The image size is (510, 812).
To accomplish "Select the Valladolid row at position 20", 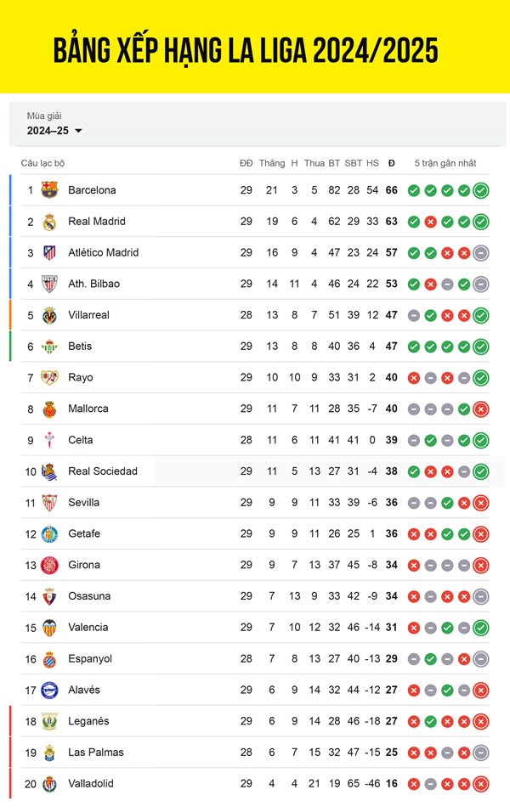I will click(257, 784).
